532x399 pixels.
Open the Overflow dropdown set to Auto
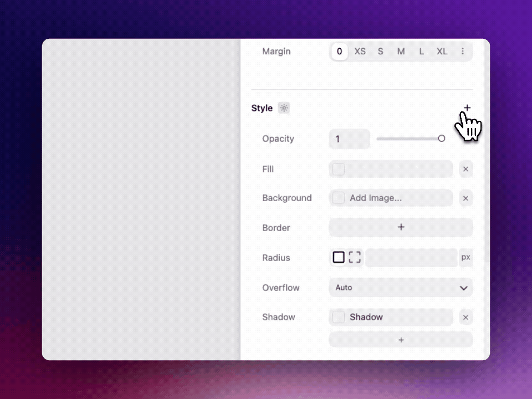(x=401, y=288)
